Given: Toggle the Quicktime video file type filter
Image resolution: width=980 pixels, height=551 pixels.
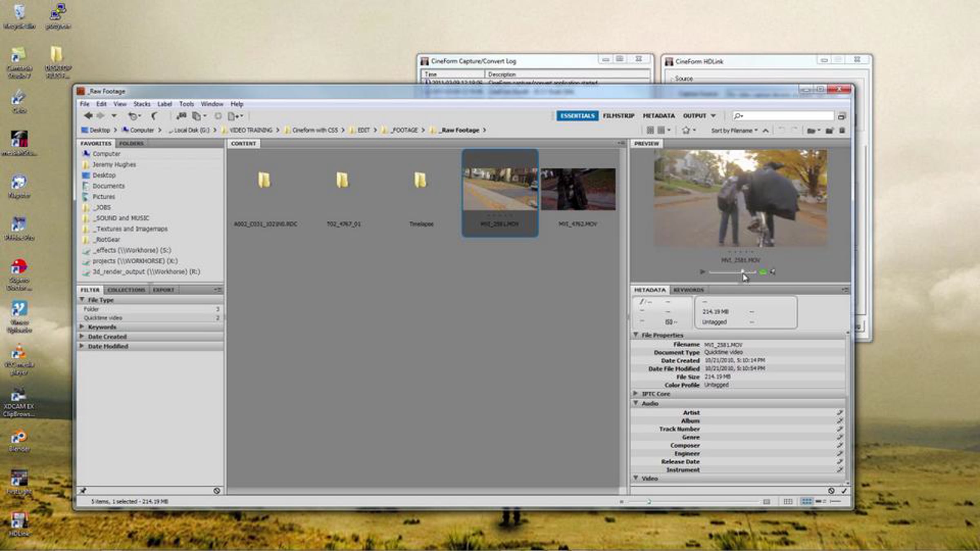Looking at the screenshot, I should click(103, 318).
